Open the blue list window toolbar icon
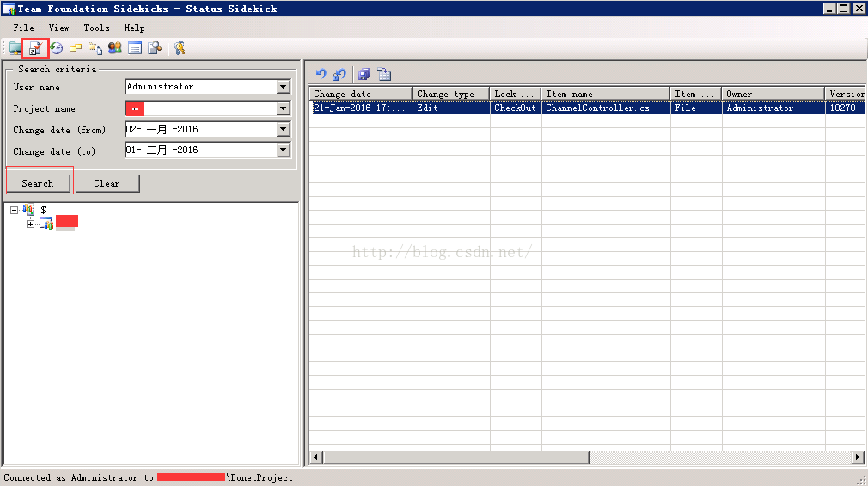 click(x=135, y=48)
